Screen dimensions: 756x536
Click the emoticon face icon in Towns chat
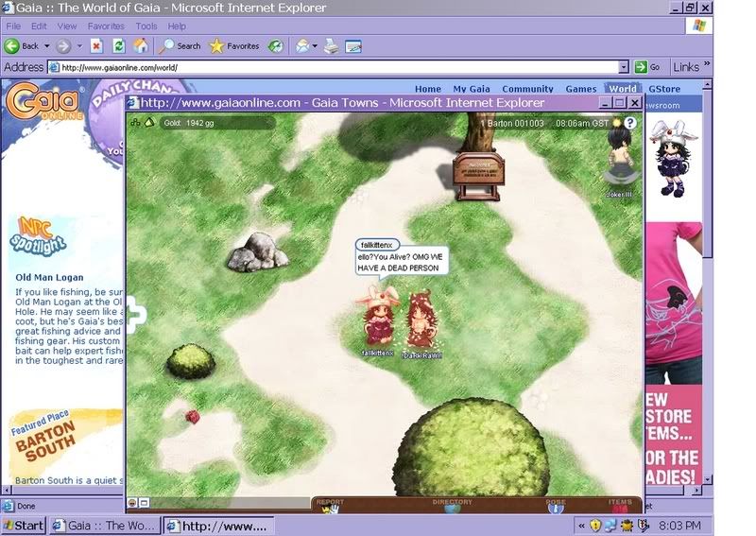click(132, 503)
